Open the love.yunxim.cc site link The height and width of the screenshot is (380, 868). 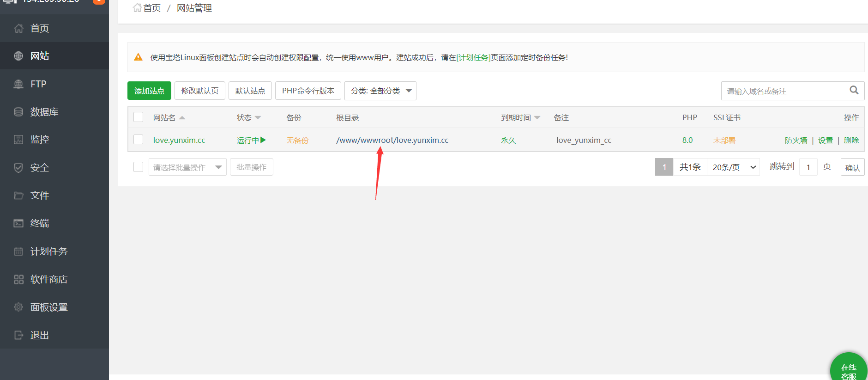[179, 140]
